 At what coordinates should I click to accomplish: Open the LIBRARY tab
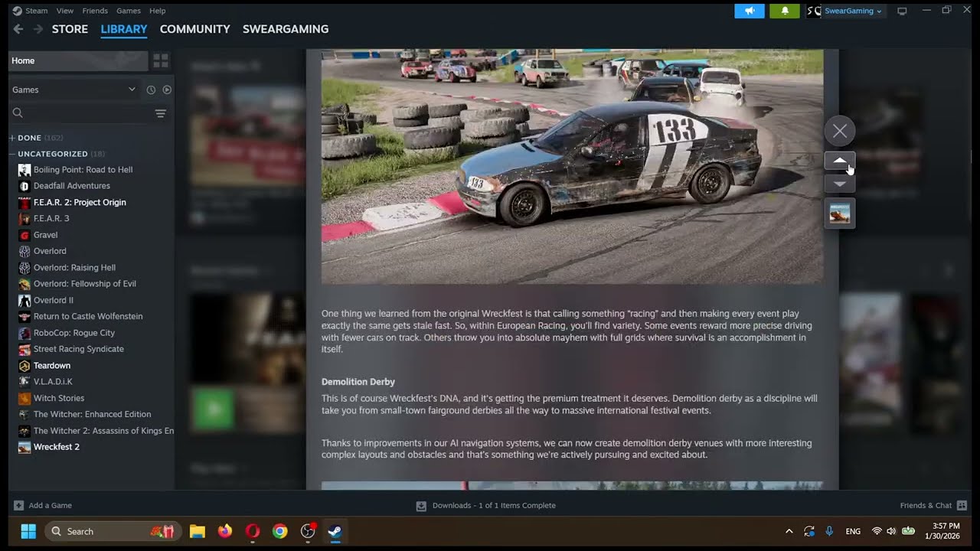(x=123, y=29)
